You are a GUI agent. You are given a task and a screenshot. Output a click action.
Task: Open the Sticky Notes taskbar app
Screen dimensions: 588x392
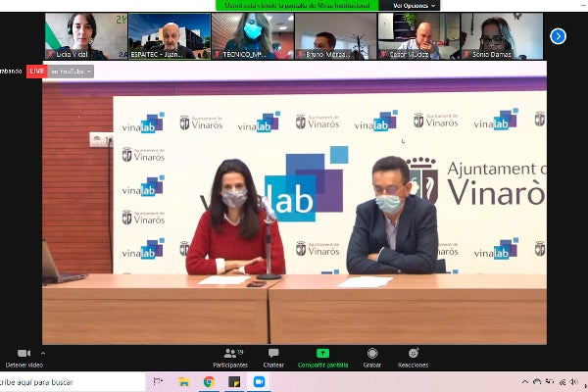[234, 382]
